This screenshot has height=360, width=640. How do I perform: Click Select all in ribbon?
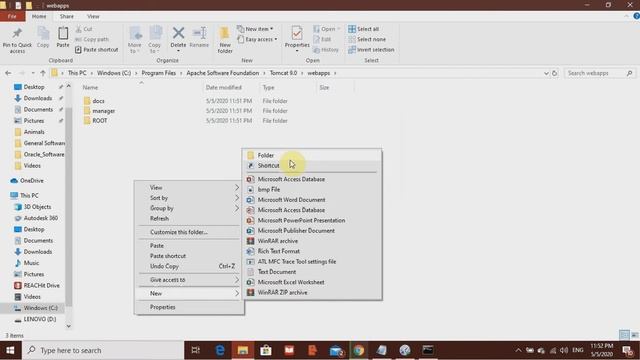click(364, 29)
